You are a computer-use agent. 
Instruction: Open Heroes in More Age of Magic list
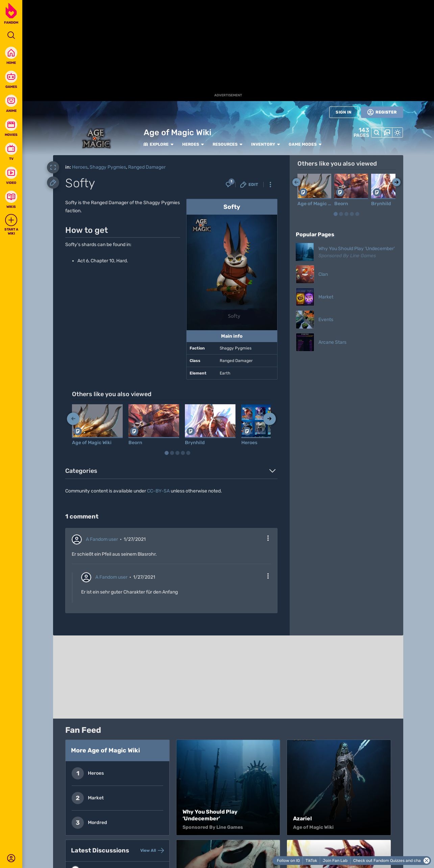point(96,773)
